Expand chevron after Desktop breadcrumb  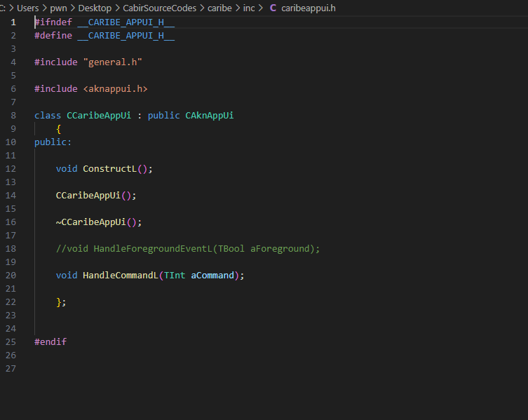tap(117, 8)
